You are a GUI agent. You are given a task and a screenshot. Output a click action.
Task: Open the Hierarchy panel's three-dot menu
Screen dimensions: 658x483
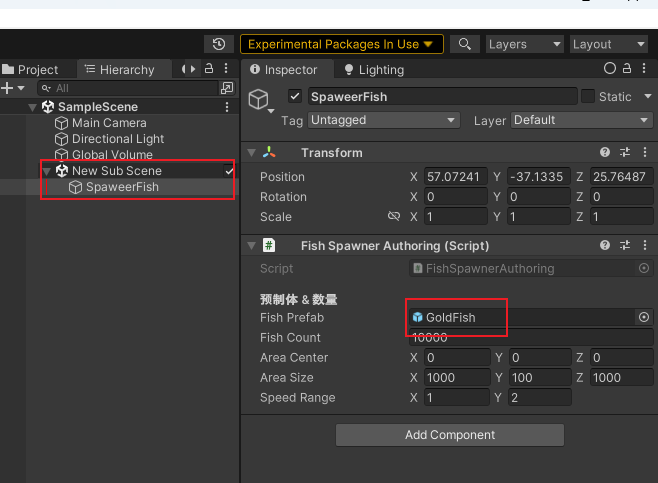[x=226, y=68]
